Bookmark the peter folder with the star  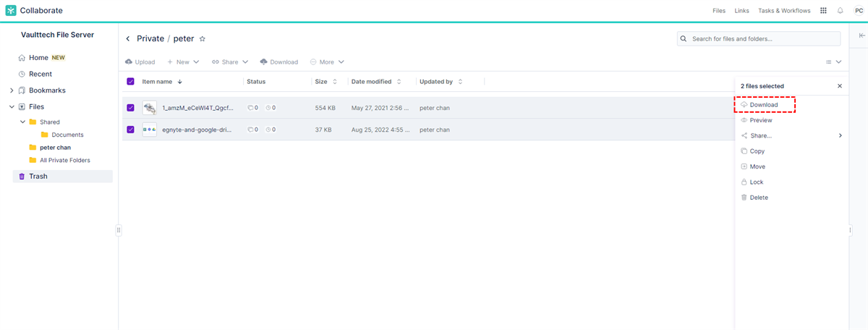203,38
